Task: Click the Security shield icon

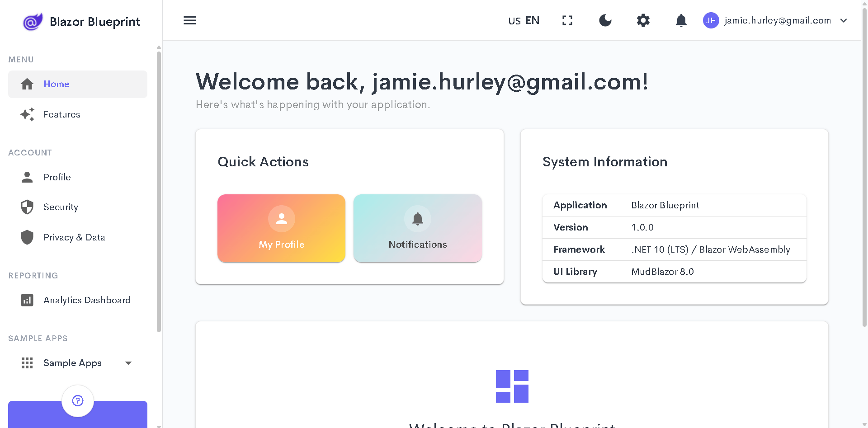Action: click(x=27, y=207)
